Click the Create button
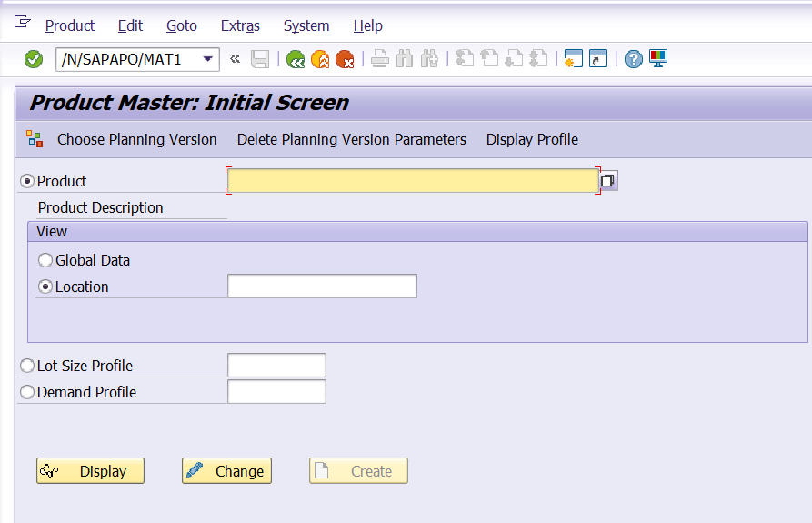The width and height of the screenshot is (812, 523). 358,471
